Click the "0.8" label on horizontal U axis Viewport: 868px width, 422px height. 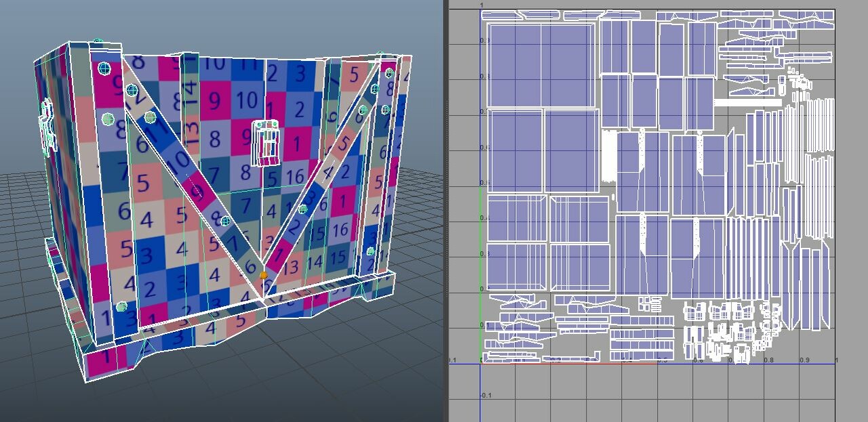click(x=769, y=360)
